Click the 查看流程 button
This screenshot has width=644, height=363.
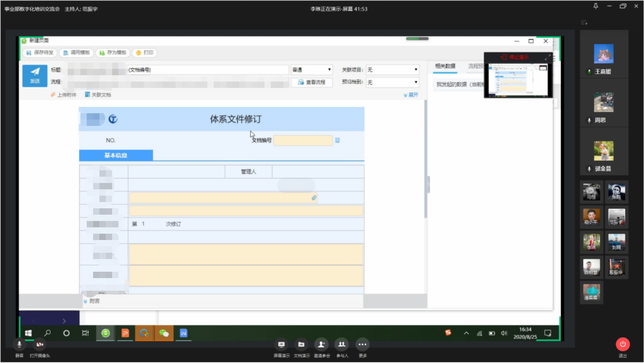coord(312,82)
